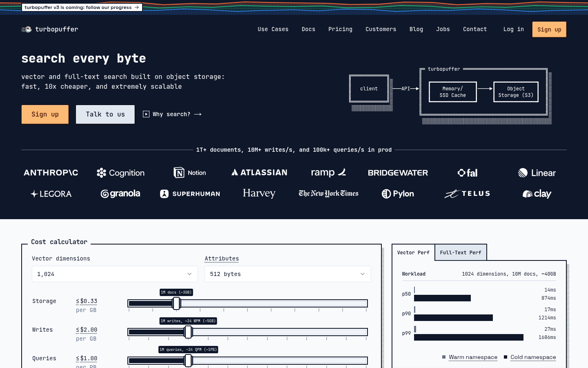This screenshot has height=368, width=588.
Task: Click the ≤$1.00 queries price
Action: tap(87, 358)
